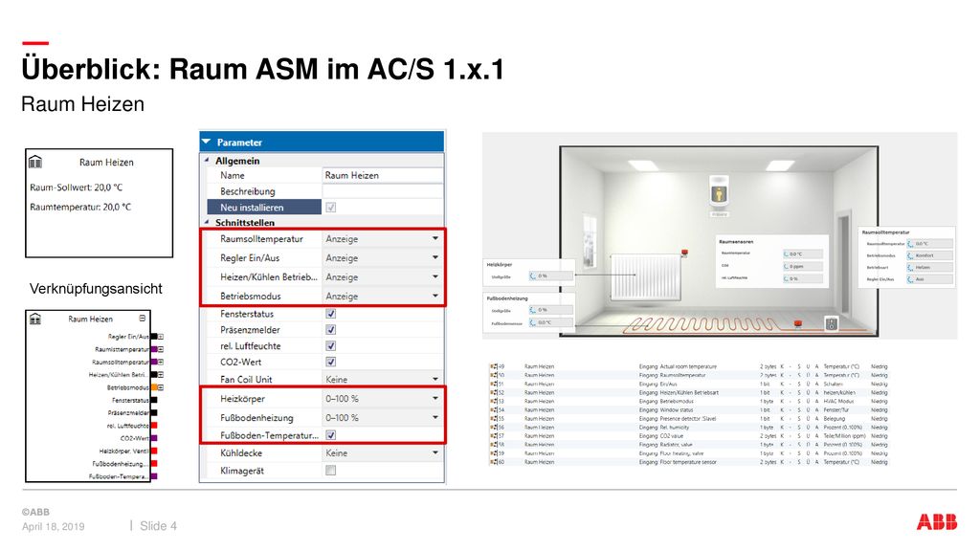Image resolution: width=980 pixels, height=551 pixels.
Task: Click the group object icon for row 57
Action: tap(494, 436)
